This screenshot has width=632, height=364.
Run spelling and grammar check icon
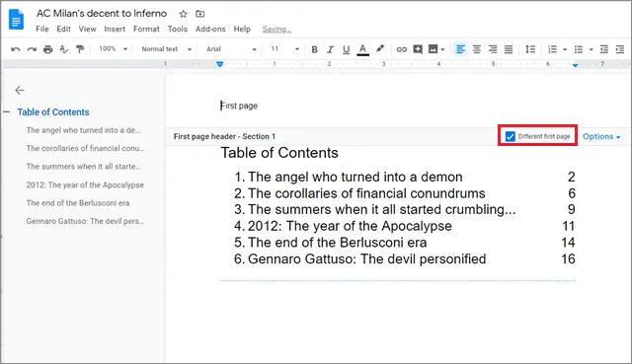63,49
